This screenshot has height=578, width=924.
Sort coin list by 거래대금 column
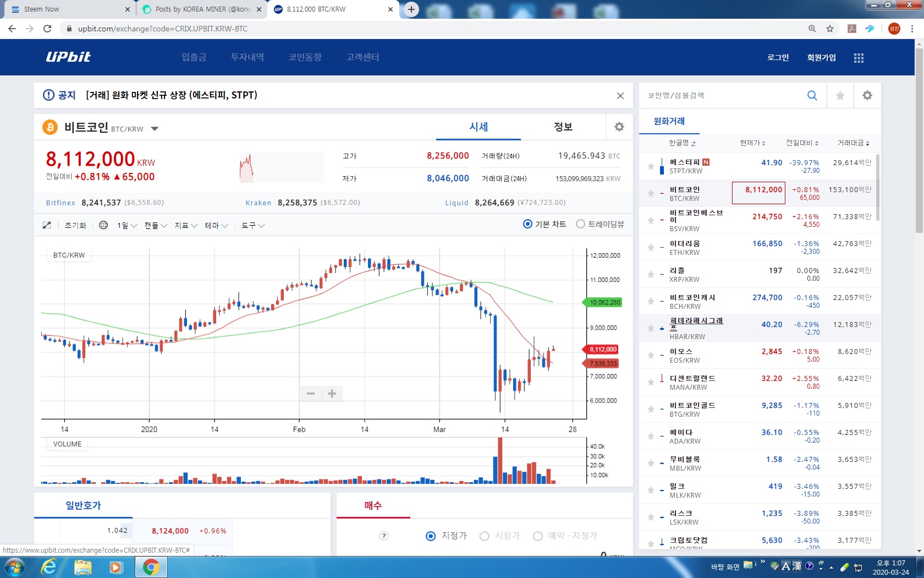[x=853, y=143]
